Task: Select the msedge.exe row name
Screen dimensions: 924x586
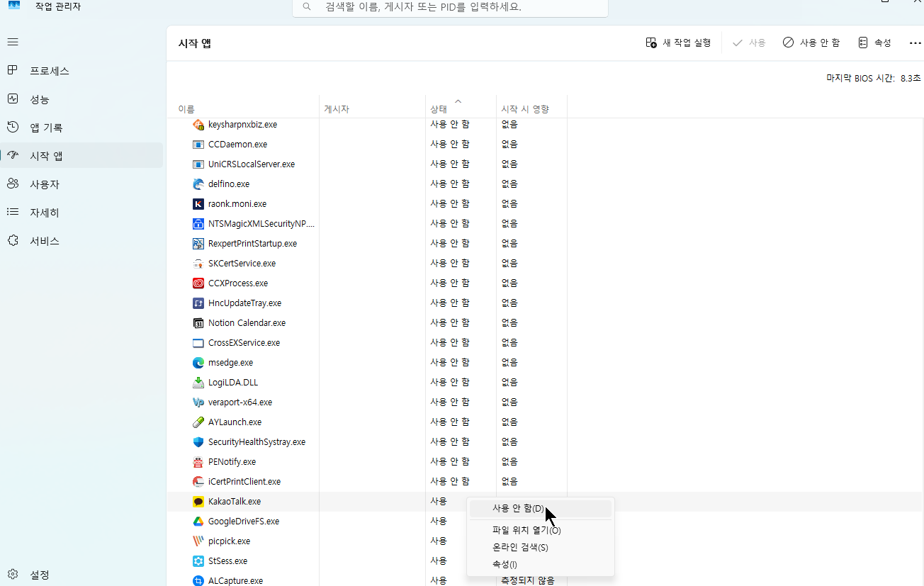Action: click(230, 363)
